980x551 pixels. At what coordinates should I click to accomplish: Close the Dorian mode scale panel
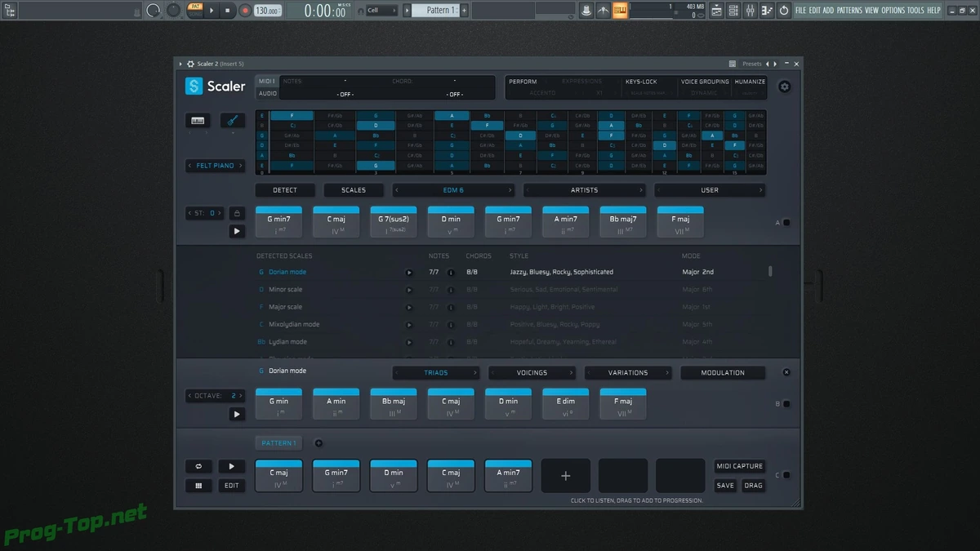pyautogui.click(x=786, y=372)
